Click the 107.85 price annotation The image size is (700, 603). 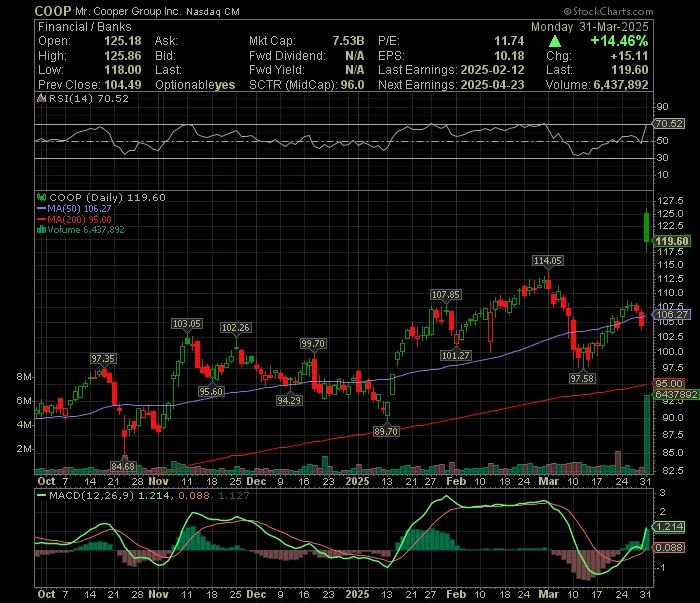(446, 295)
